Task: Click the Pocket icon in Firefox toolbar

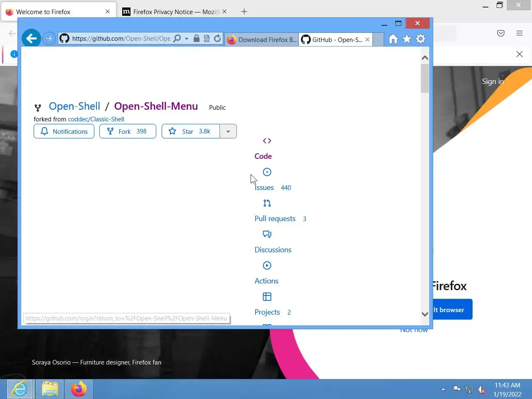Action: coord(501,33)
